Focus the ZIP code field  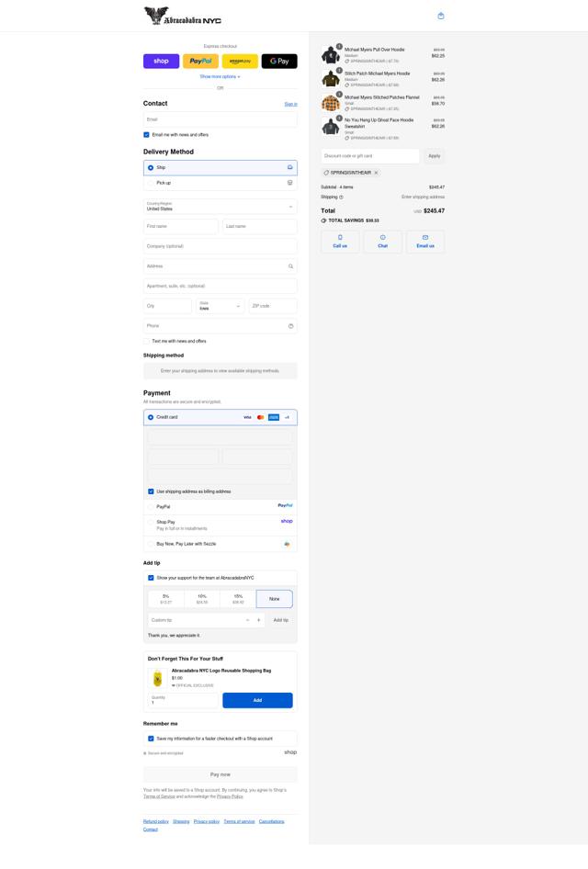click(273, 306)
